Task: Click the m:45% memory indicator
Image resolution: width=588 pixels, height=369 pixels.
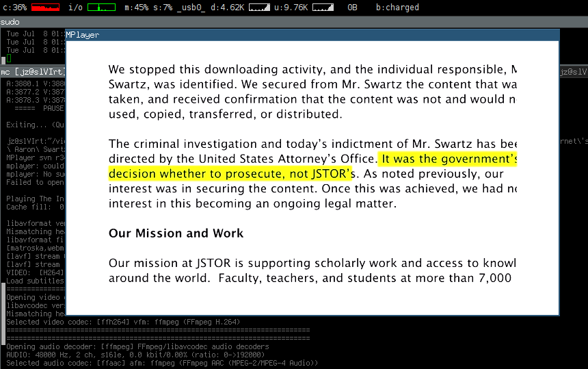Action: 137,7
